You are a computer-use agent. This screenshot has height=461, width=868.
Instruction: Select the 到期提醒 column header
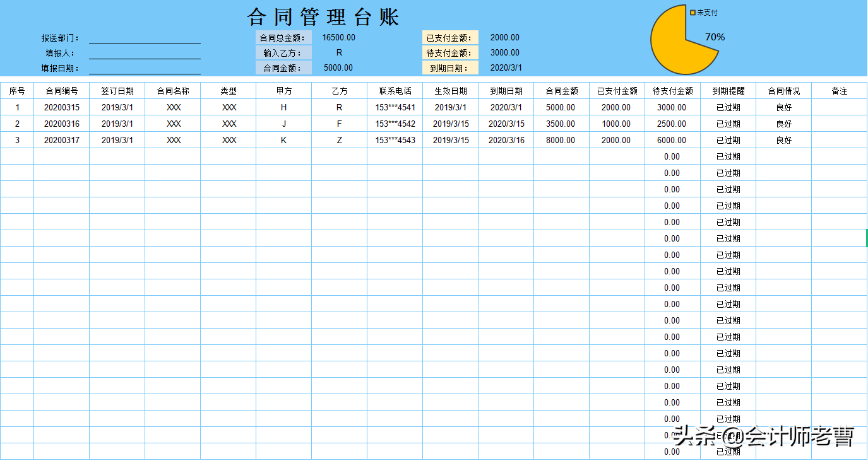pyautogui.click(x=727, y=91)
